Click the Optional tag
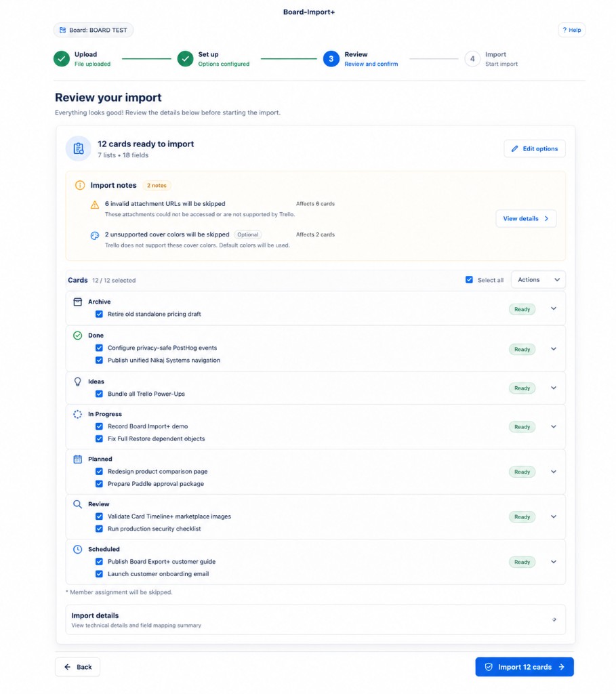 tap(248, 234)
